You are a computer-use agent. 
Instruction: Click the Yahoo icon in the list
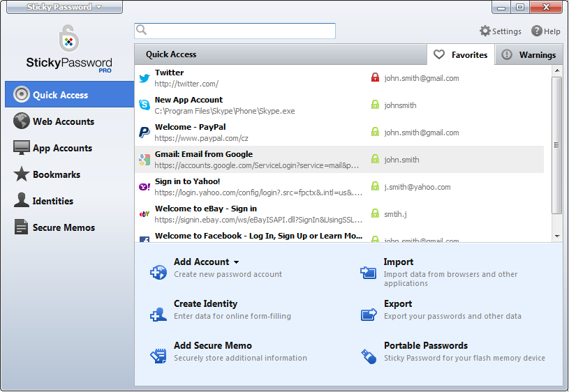point(145,187)
